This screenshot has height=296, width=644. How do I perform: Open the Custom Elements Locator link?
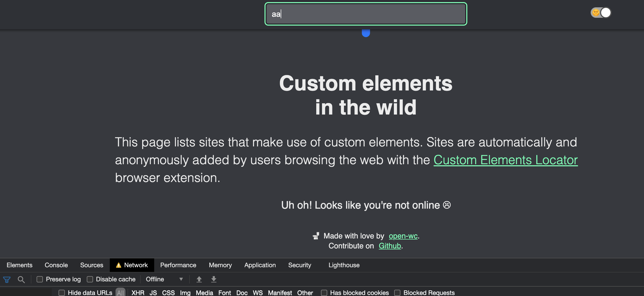(505, 160)
